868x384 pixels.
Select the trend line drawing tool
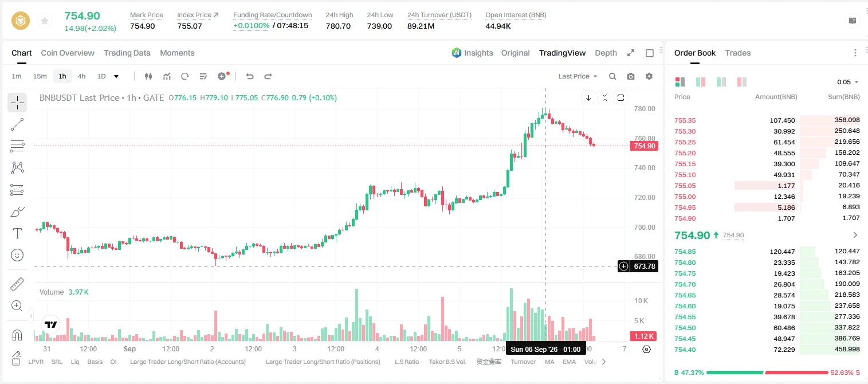point(17,124)
